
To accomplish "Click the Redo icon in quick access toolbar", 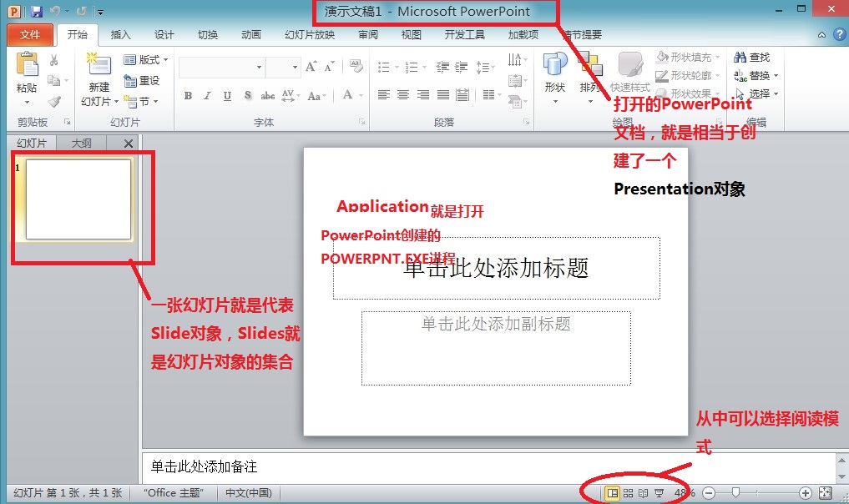I will click(82, 12).
